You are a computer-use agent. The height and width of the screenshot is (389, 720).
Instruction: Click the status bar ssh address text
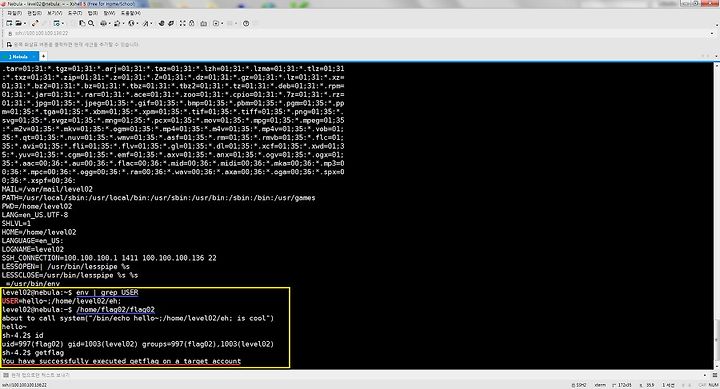(x=24, y=385)
